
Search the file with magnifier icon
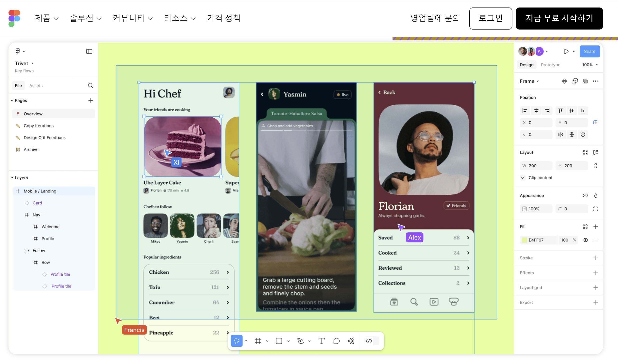90,86
